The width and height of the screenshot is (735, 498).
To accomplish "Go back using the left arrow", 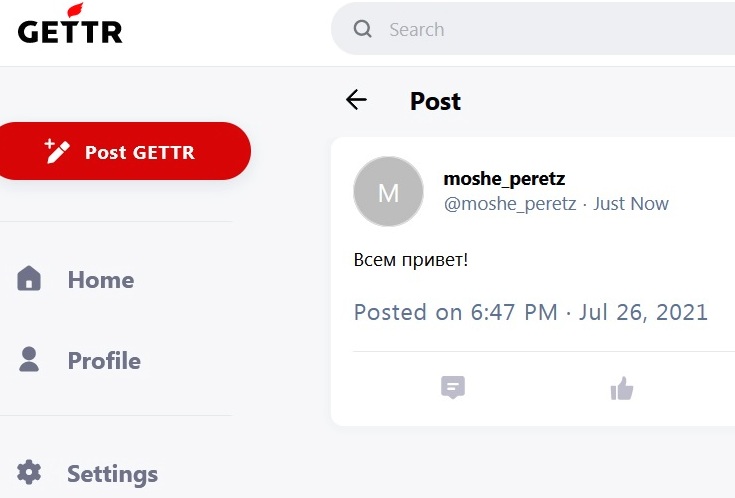I will point(356,100).
